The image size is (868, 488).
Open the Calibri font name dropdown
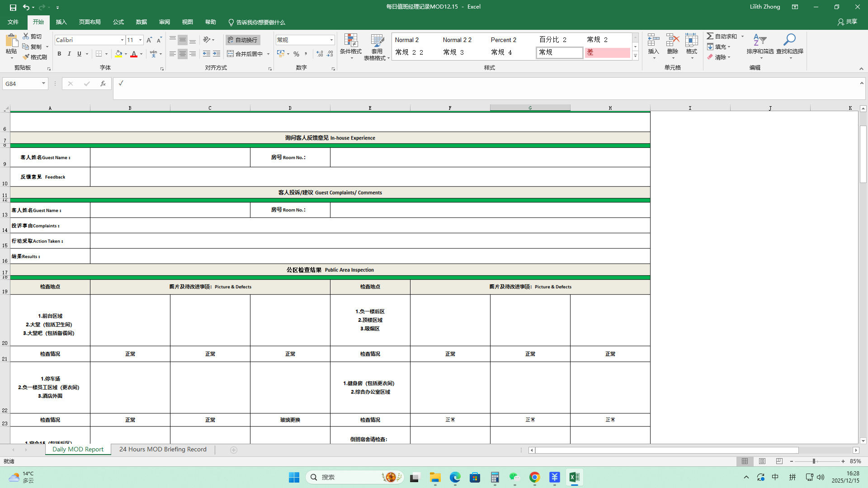point(122,40)
